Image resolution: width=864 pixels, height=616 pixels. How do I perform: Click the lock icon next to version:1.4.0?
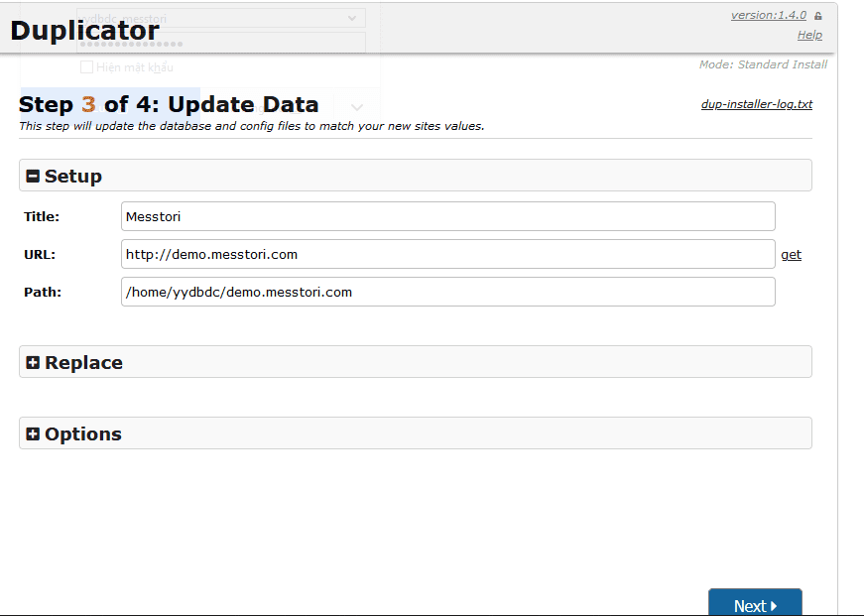(x=819, y=15)
